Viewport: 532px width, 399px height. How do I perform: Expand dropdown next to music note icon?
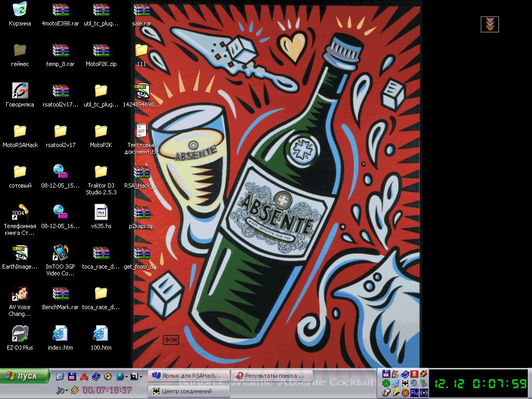tap(67, 391)
